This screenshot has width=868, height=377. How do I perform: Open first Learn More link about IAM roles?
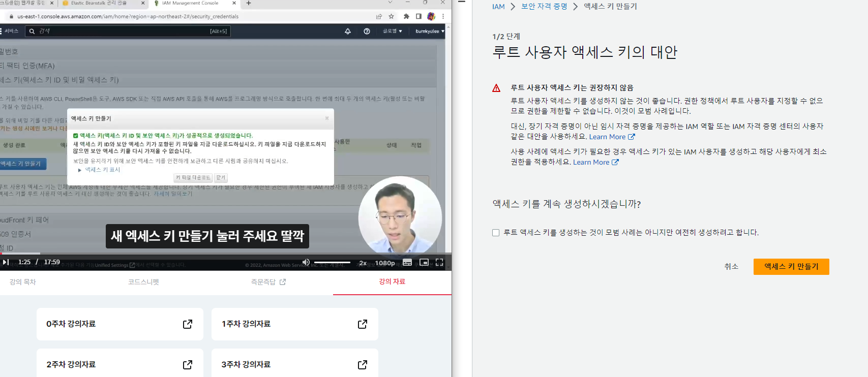(x=612, y=137)
